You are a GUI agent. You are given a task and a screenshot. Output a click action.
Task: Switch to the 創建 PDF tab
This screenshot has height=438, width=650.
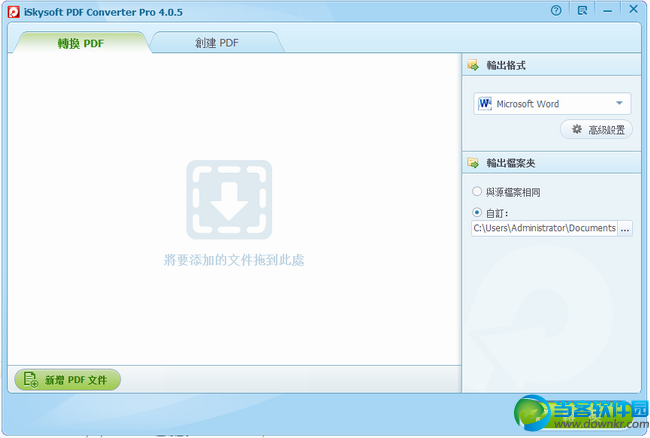217,43
